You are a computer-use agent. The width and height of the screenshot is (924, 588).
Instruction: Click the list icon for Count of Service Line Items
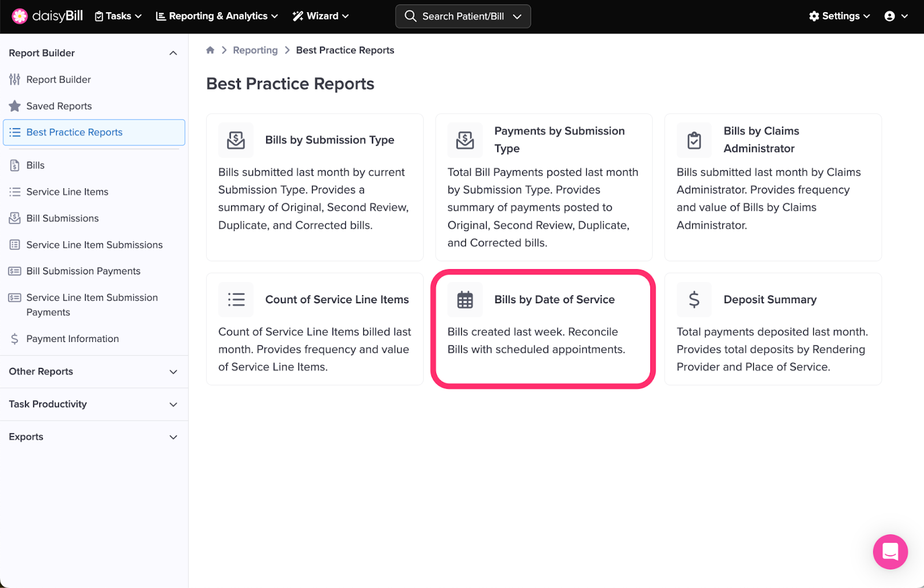click(236, 300)
